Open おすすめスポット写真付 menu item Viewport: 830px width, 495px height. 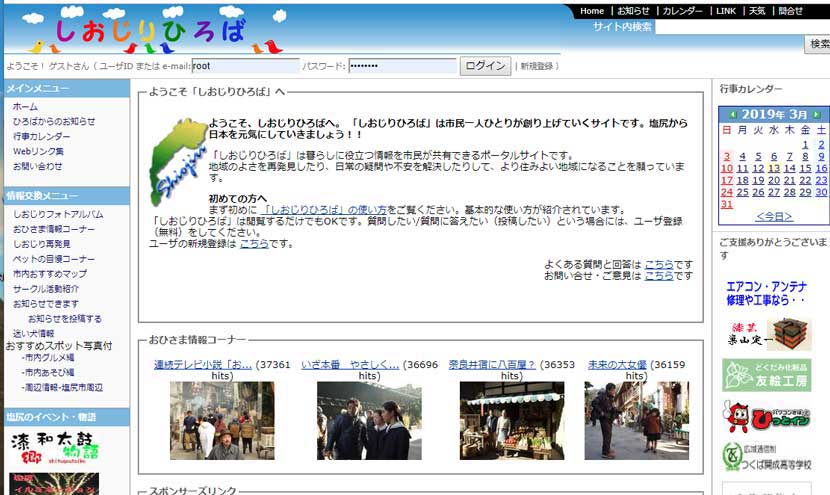tap(59, 346)
